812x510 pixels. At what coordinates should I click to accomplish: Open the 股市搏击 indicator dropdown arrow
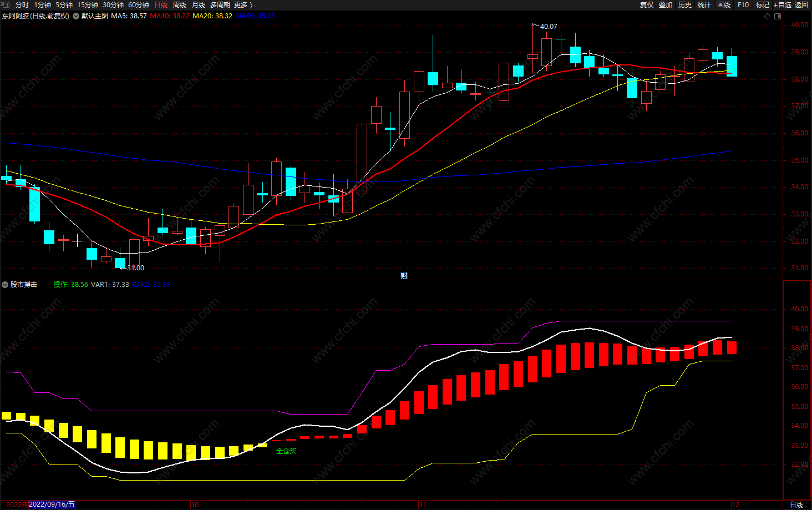pos(5,285)
